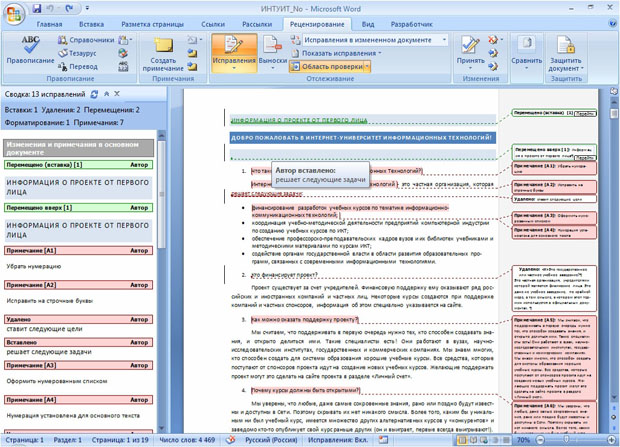Toggle Исправления: Вкл. in status bar
Viewport: 620px width, 447px height.
pos(338,440)
